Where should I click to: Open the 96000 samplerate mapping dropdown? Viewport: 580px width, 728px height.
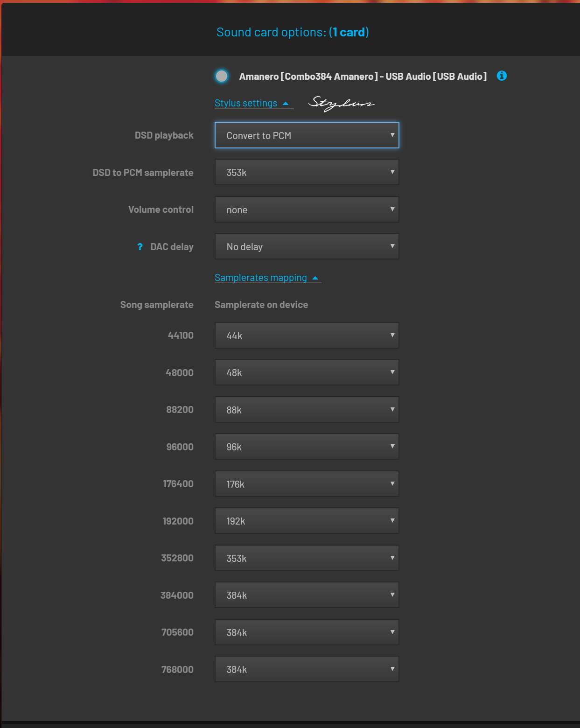(307, 447)
